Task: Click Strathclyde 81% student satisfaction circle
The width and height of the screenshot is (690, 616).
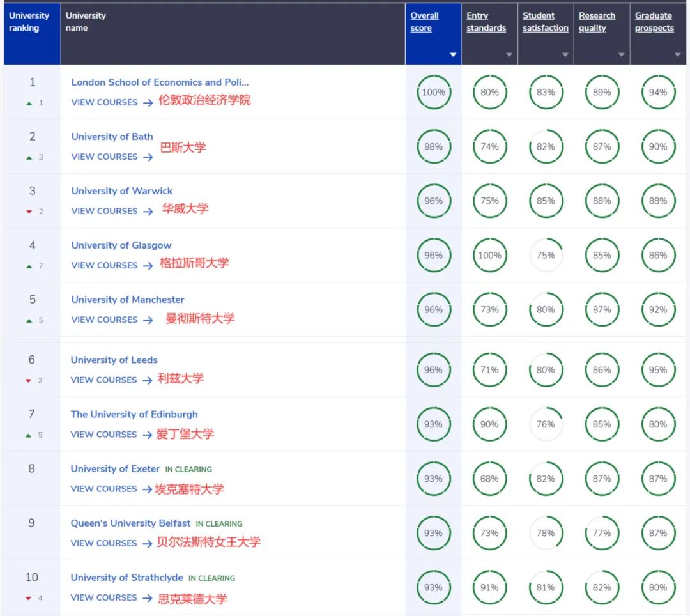Action: click(546, 588)
